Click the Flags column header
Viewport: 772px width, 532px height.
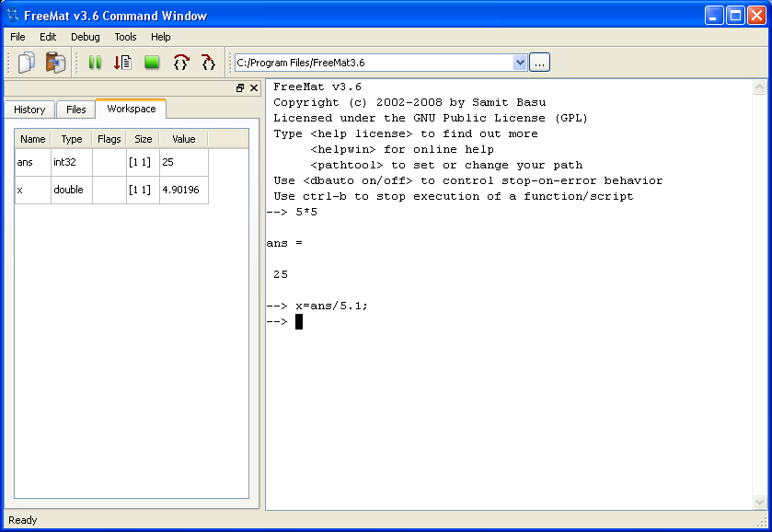[x=109, y=139]
